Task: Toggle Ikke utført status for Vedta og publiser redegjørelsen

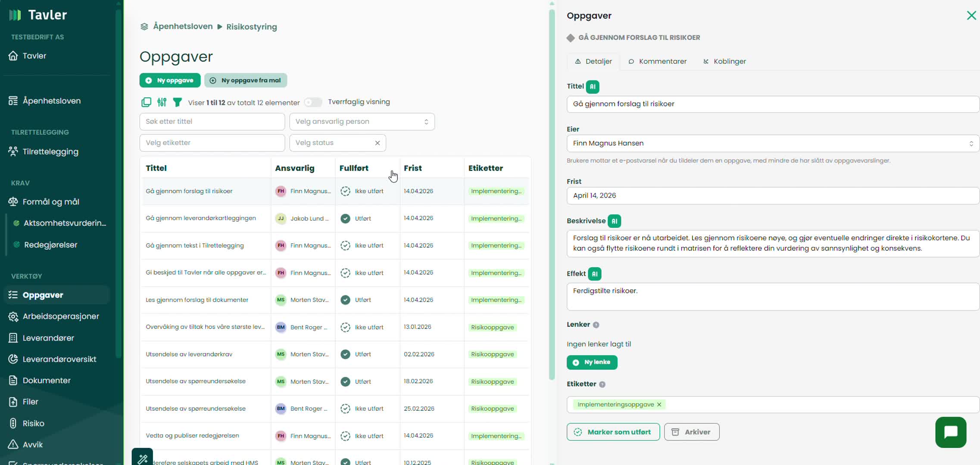Action: click(345, 436)
